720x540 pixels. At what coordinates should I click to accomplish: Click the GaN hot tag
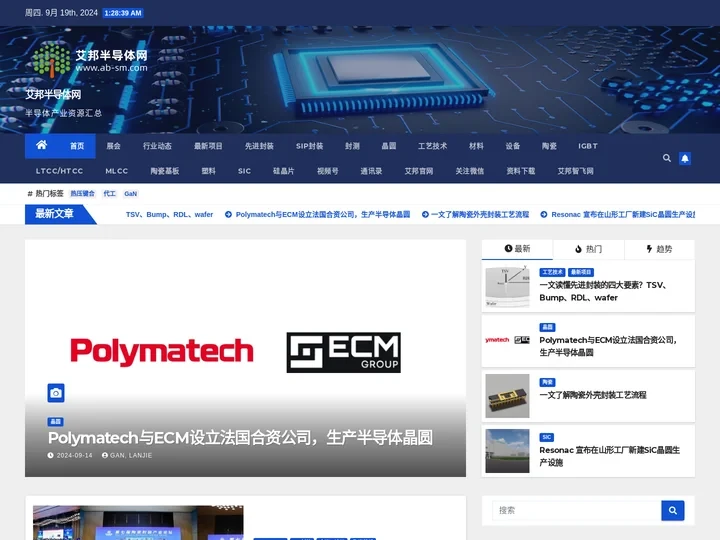(130, 194)
